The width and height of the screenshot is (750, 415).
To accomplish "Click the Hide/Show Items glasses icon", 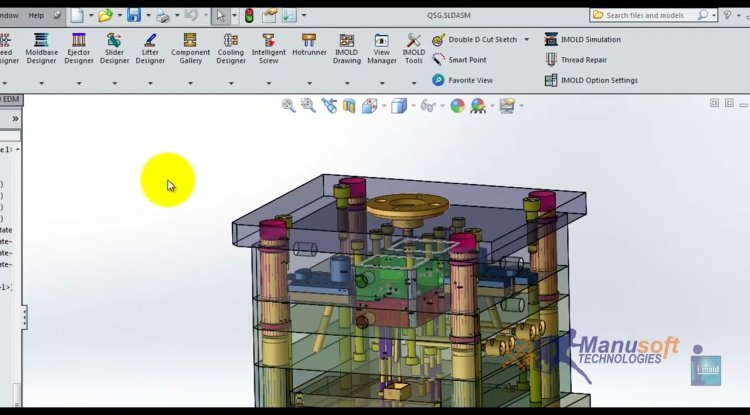I will point(428,106).
